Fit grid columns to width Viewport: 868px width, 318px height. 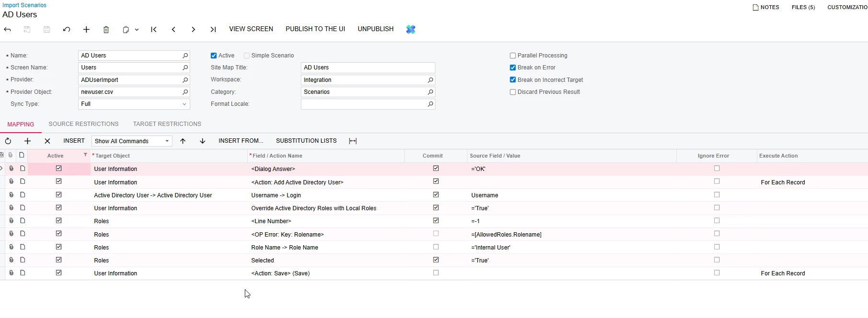(x=353, y=141)
